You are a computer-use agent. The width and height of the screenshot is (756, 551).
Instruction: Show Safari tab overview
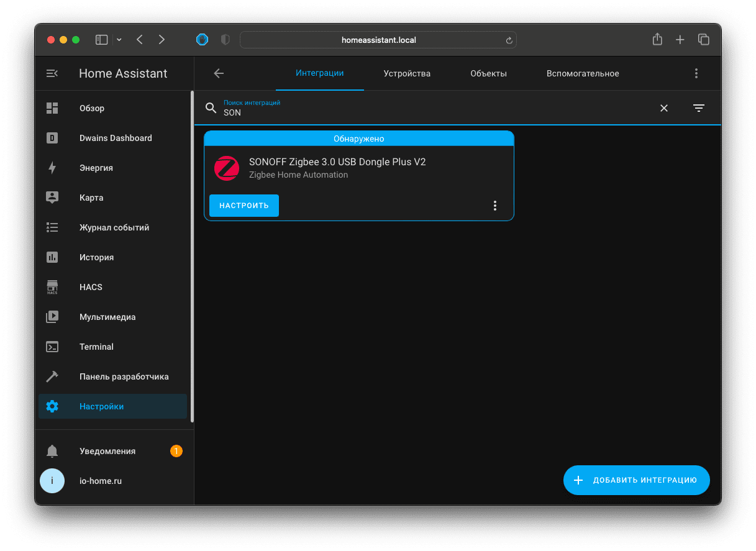coord(704,40)
